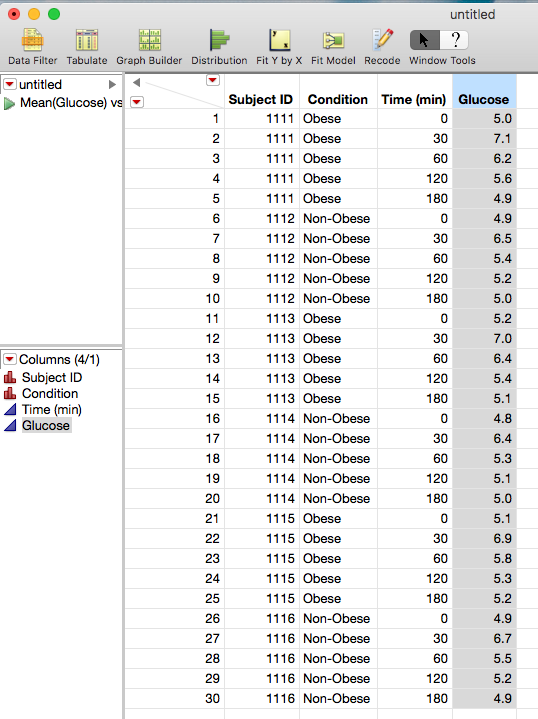Open the Columns panel red triangle menu
The height and width of the screenshot is (719, 538).
10,359
